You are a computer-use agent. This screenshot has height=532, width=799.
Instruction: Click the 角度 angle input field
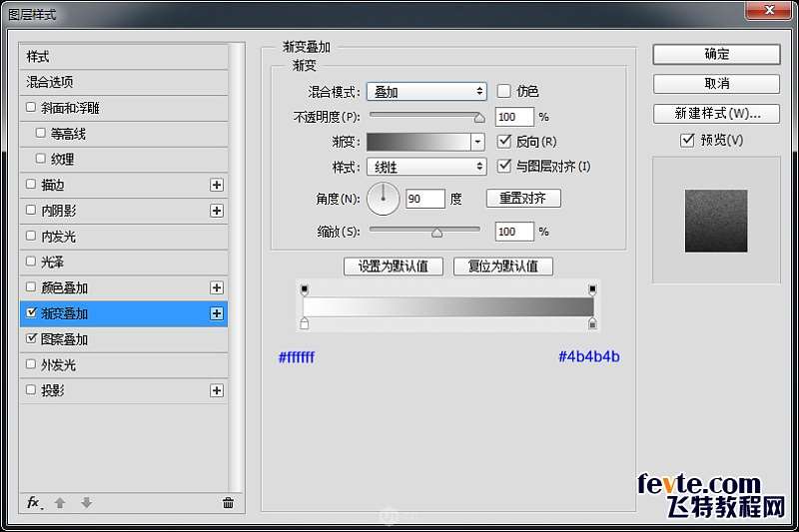[424, 199]
